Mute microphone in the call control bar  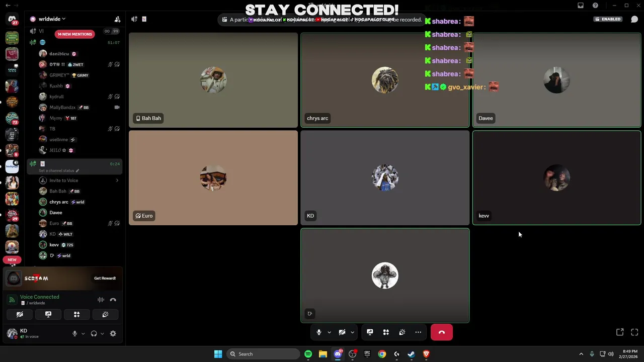(x=319, y=332)
